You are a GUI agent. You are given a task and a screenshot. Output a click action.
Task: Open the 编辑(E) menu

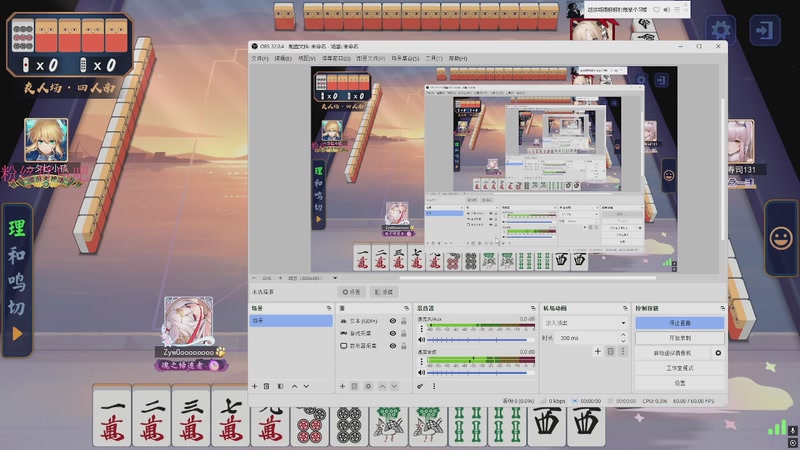[x=283, y=59]
